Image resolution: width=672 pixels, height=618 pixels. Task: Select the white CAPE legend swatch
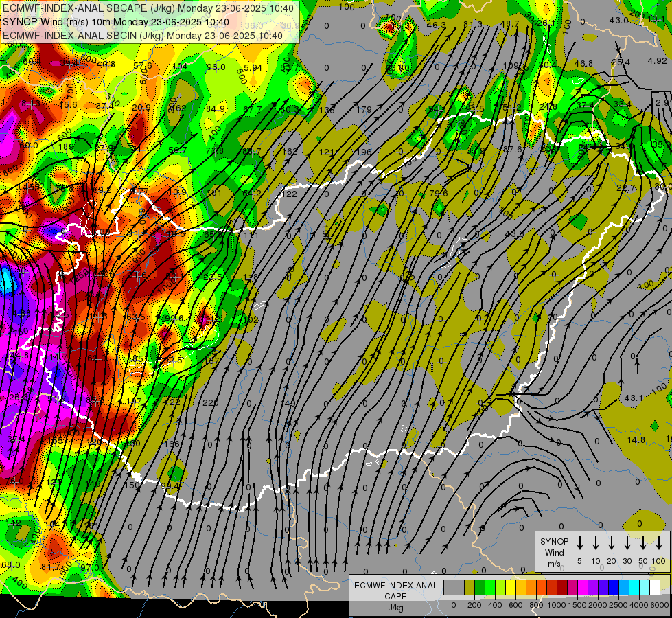655,588
